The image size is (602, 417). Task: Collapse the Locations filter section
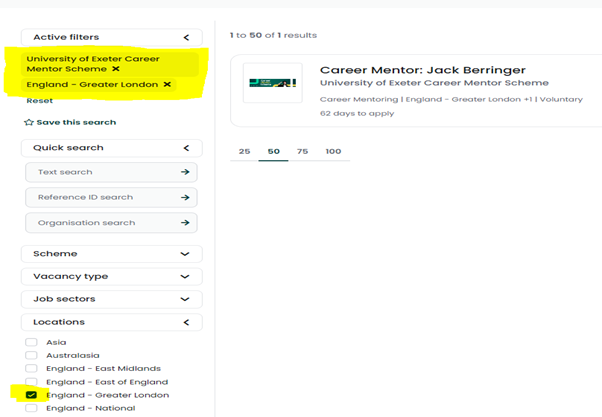[x=185, y=322]
